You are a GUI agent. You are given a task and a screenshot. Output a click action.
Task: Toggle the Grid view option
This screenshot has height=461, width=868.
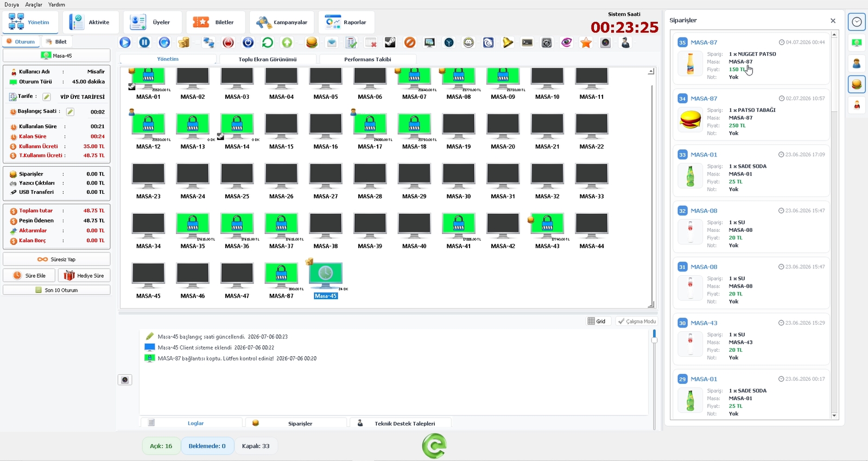coord(597,321)
